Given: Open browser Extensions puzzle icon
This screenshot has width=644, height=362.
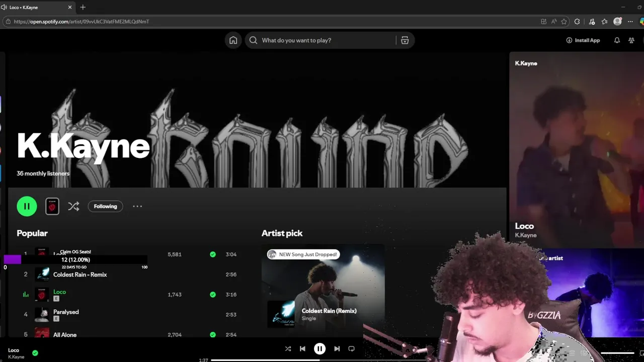Looking at the screenshot, I should pos(577,22).
